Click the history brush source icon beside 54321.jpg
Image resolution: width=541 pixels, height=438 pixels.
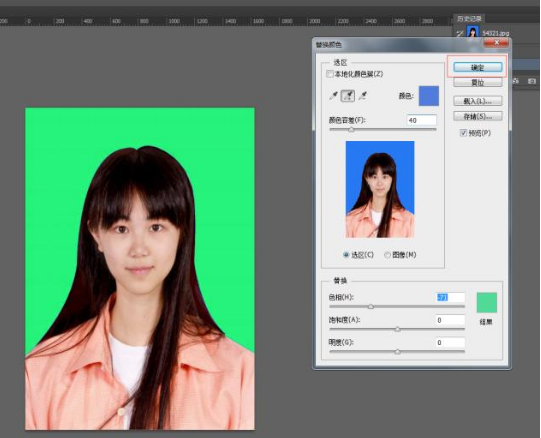pos(460,33)
